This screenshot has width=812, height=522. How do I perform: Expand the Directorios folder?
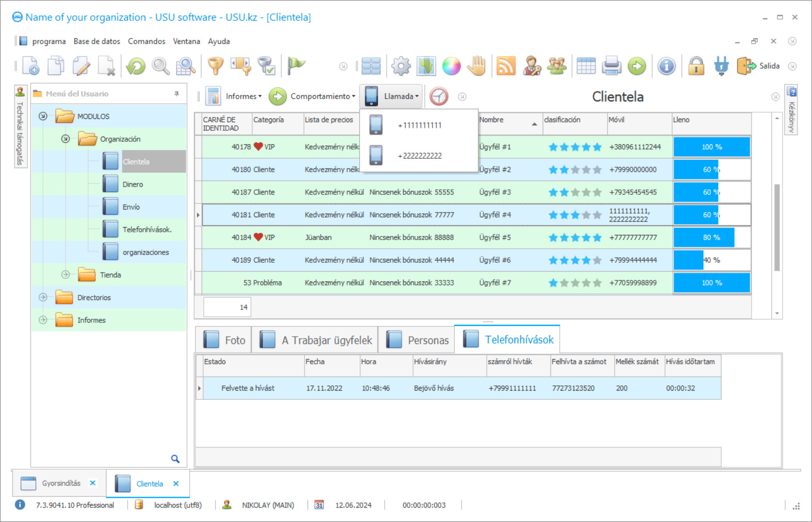click(x=43, y=297)
